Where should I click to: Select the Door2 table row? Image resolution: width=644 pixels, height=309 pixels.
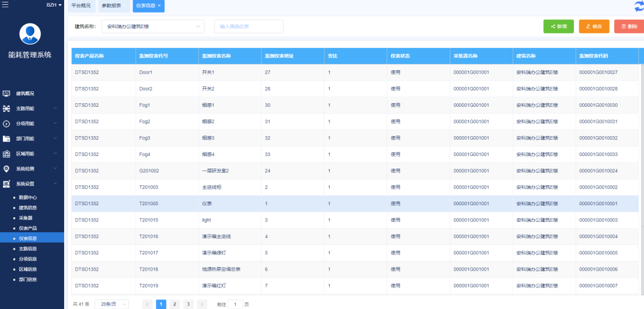tap(355, 89)
